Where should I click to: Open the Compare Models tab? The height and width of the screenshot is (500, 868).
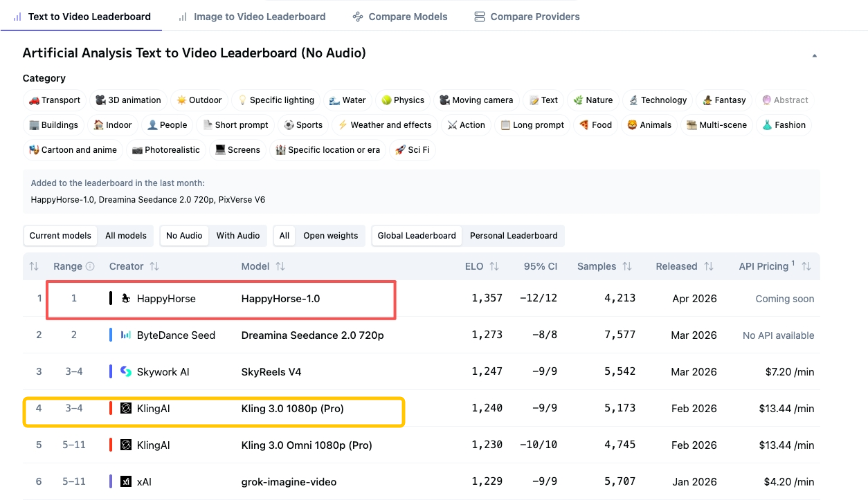click(400, 17)
